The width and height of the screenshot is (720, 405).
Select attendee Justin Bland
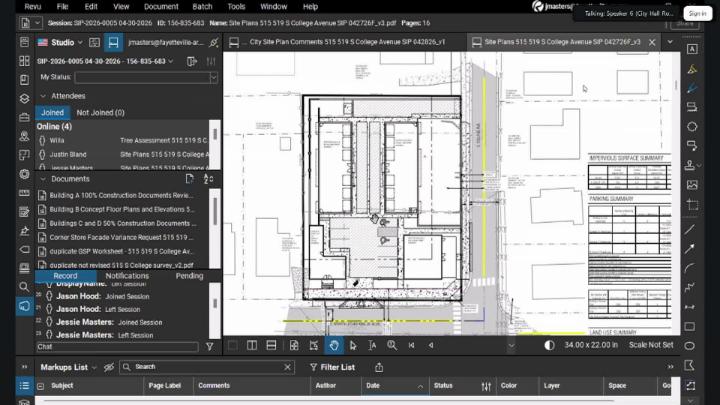pyautogui.click(x=123, y=154)
